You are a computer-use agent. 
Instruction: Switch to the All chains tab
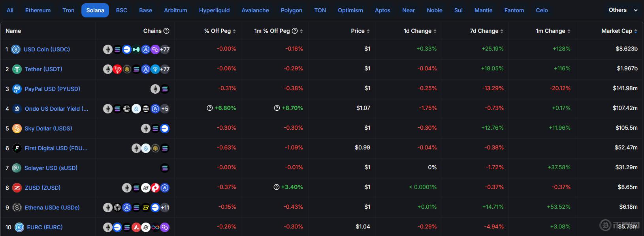tap(10, 10)
